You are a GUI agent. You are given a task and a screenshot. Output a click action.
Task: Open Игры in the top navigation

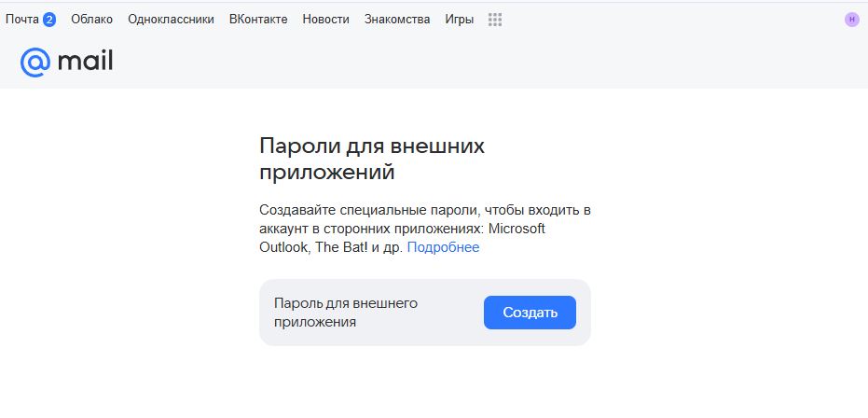[x=460, y=20]
